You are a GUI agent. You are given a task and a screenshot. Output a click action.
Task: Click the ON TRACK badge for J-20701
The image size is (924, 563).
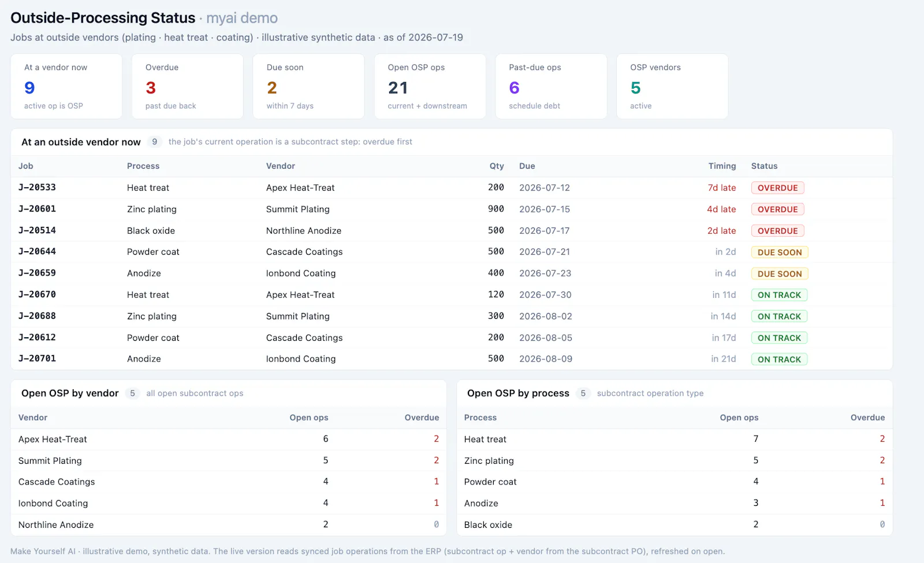[779, 359]
